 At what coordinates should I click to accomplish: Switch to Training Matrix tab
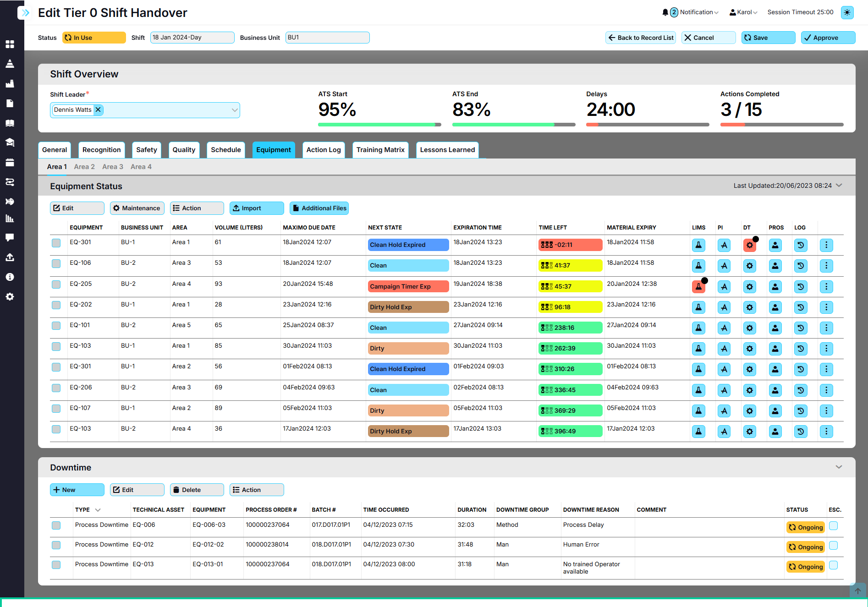tap(380, 150)
